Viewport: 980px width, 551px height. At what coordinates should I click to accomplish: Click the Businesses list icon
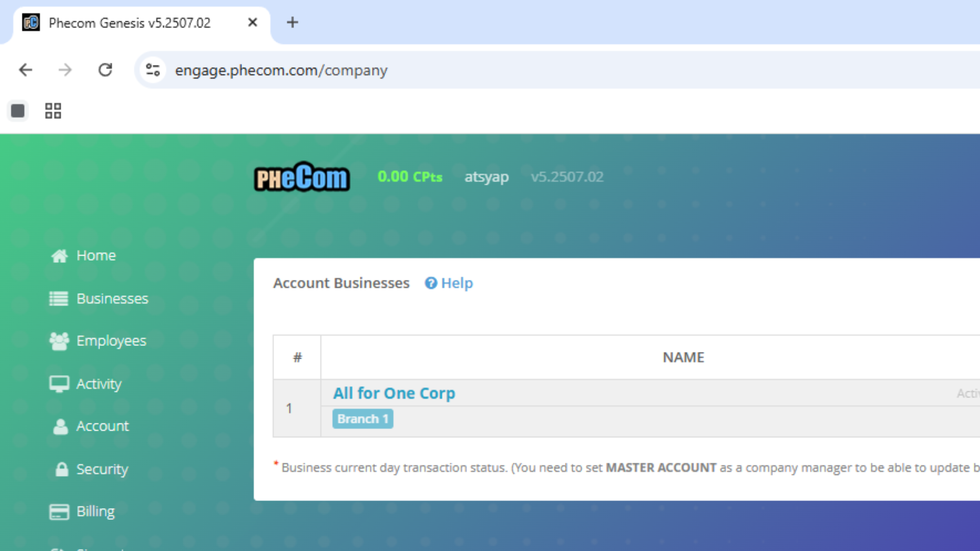pos(59,298)
